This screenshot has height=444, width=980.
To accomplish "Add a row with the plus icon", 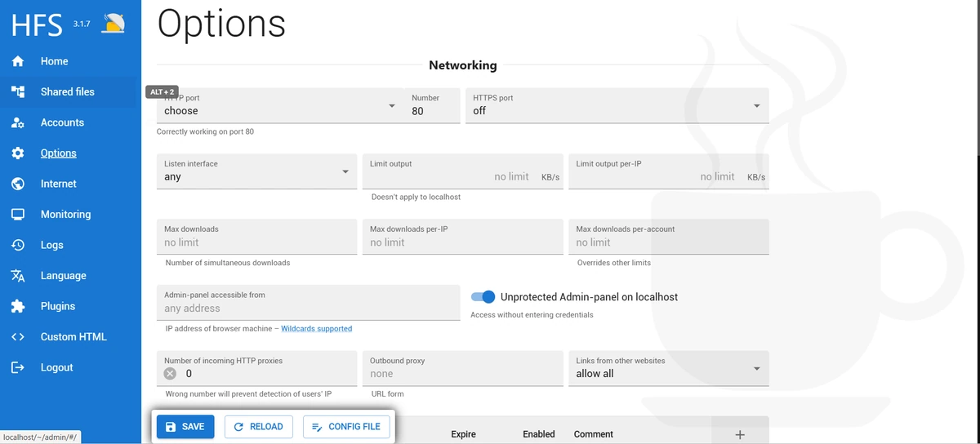I will 740,434.
